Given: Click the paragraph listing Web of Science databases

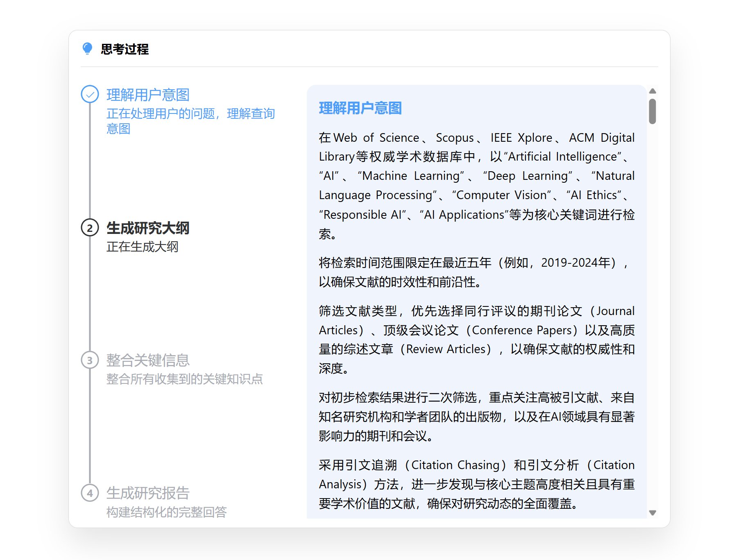Looking at the screenshot, I should 476,186.
